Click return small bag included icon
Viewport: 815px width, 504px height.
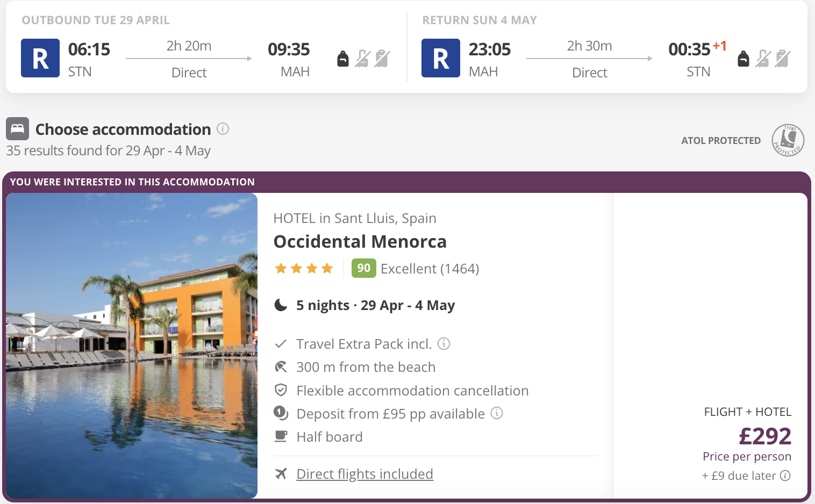point(743,59)
